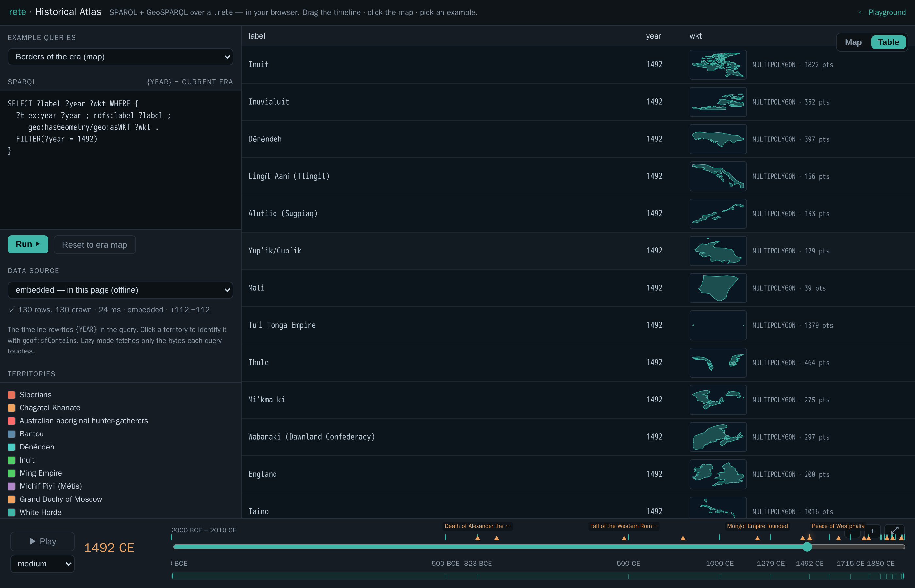This screenshot has width=915, height=588.
Task: Click 'MULTIPOLYGON · 1822 pts' in Inuit row
Action: pos(792,65)
